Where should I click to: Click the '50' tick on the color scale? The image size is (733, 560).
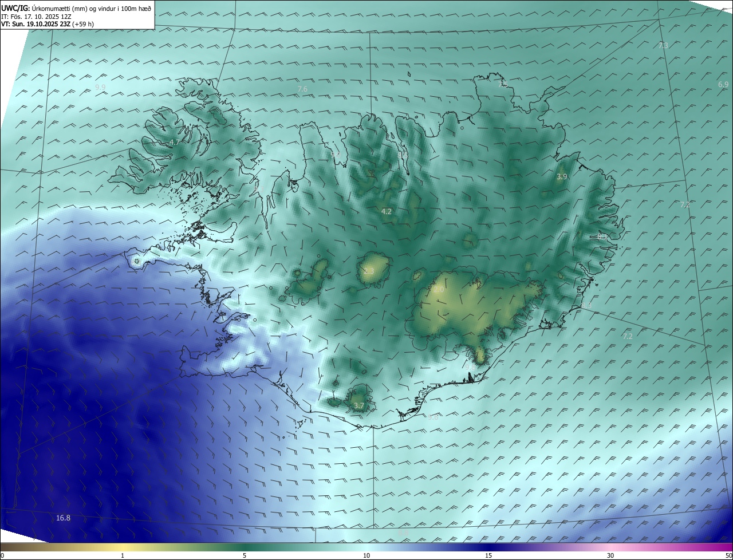(x=728, y=556)
